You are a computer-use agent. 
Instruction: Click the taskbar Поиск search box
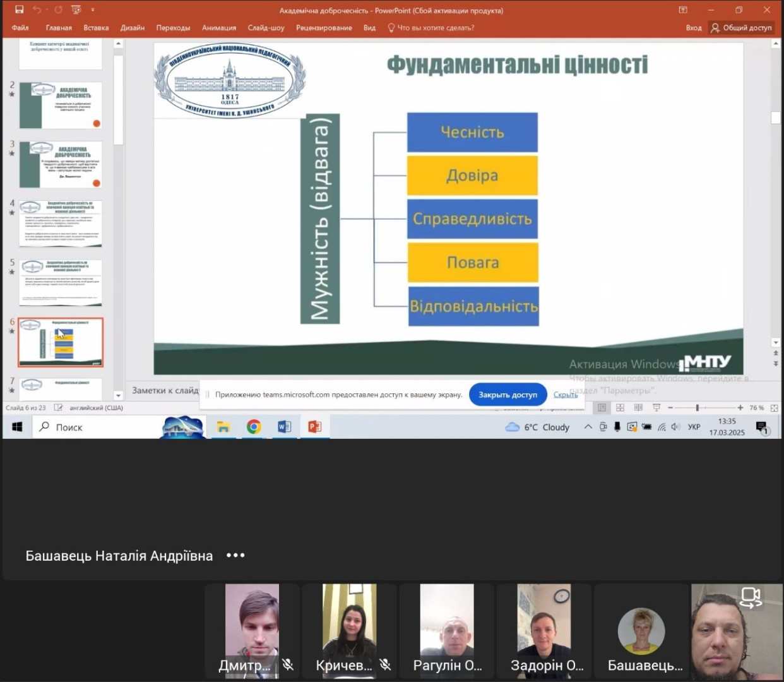point(120,427)
